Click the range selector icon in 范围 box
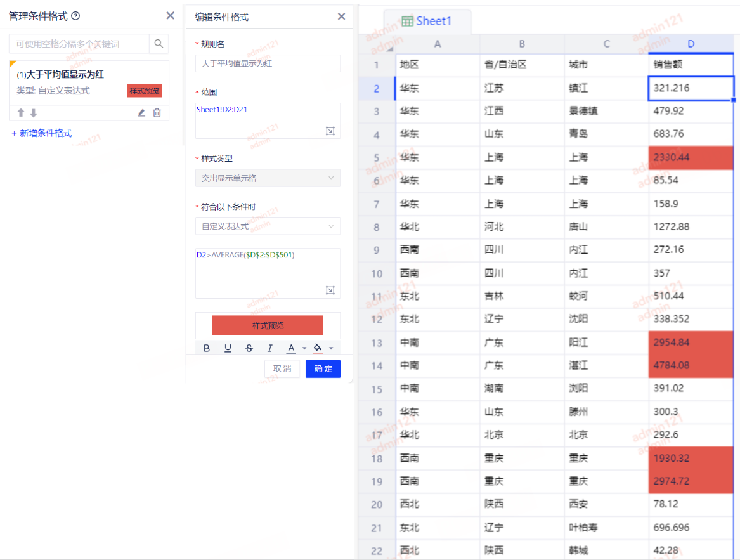 (330, 131)
